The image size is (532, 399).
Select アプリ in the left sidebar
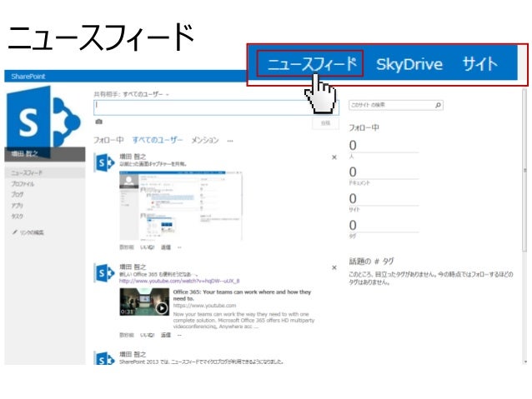click(17, 205)
